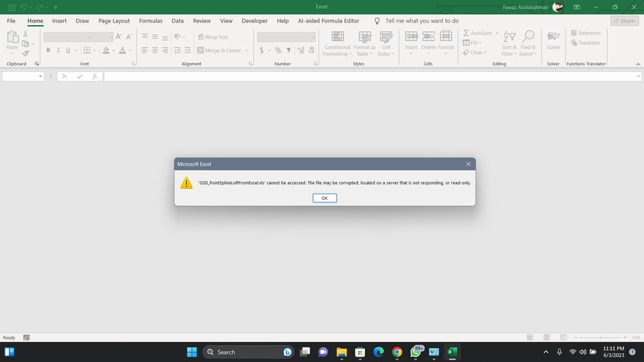Viewport: 644px width, 362px height.
Task: Close the Microsoft Excel error dialog
Action: [468, 164]
